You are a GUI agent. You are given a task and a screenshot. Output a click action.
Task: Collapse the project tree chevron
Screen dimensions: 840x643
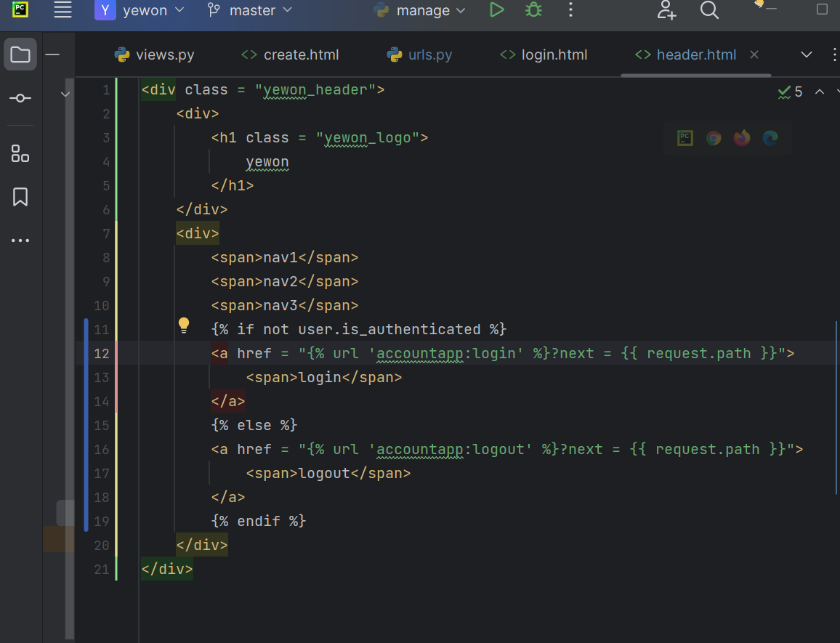(65, 95)
